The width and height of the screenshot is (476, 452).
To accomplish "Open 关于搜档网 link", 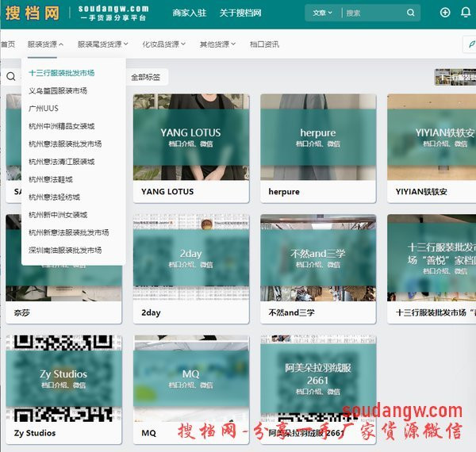I will (x=240, y=13).
